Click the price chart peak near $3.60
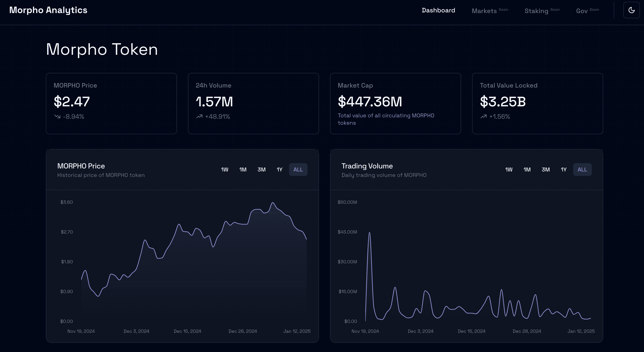 273,203
